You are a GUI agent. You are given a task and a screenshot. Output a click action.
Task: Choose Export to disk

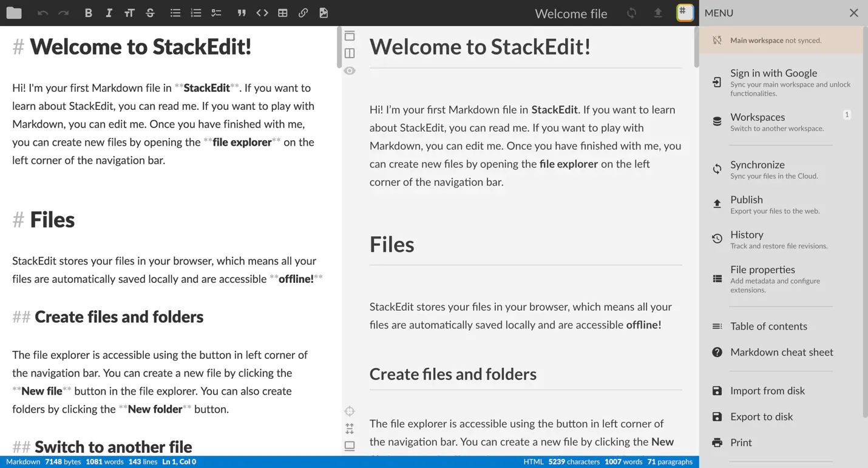coord(781,416)
